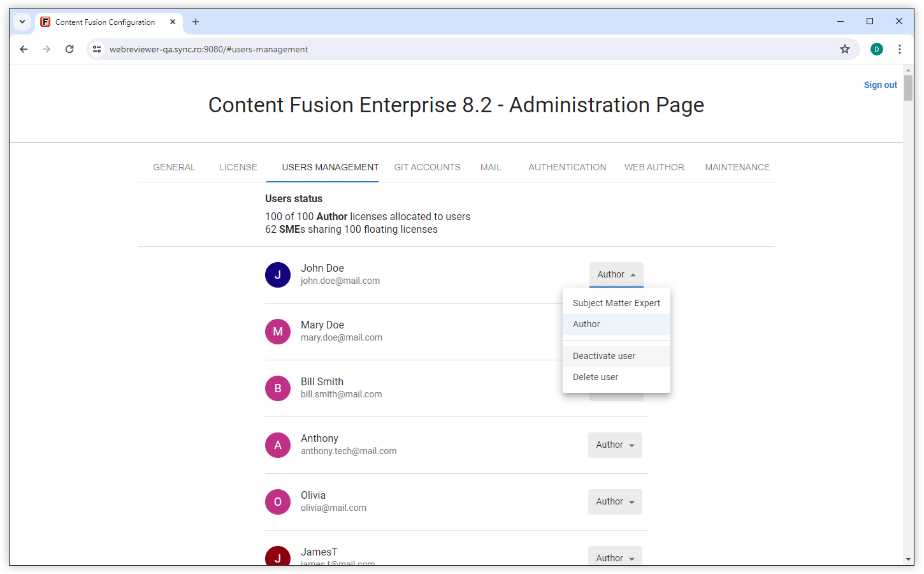
Task: Click Mary Doe's name text
Action: pos(322,325)
